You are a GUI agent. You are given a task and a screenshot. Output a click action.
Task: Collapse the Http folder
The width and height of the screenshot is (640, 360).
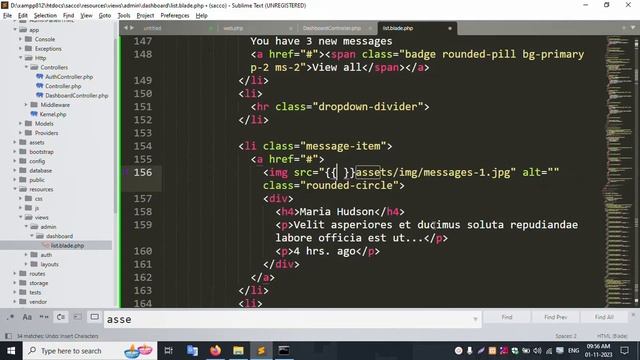pos(20,58)
